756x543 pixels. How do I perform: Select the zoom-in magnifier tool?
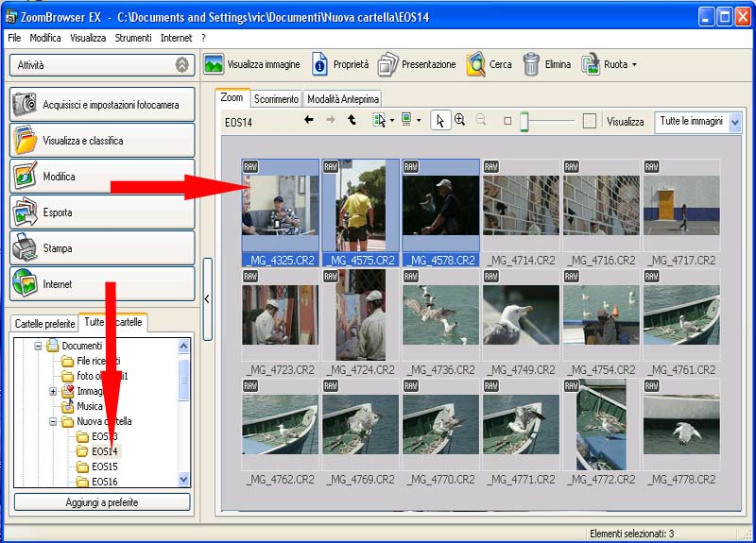pos(460,121)
